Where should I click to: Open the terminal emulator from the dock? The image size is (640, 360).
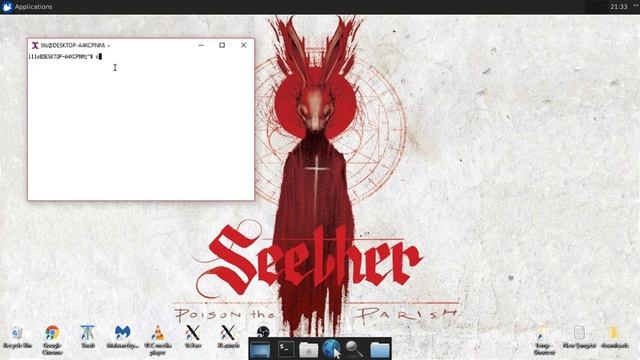tap(286, 349)
